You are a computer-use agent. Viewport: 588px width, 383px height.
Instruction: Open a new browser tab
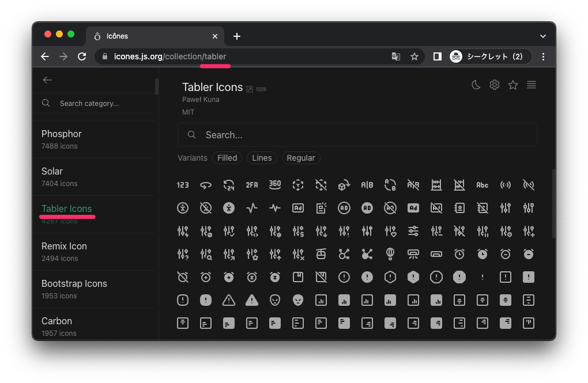(236, 36)
